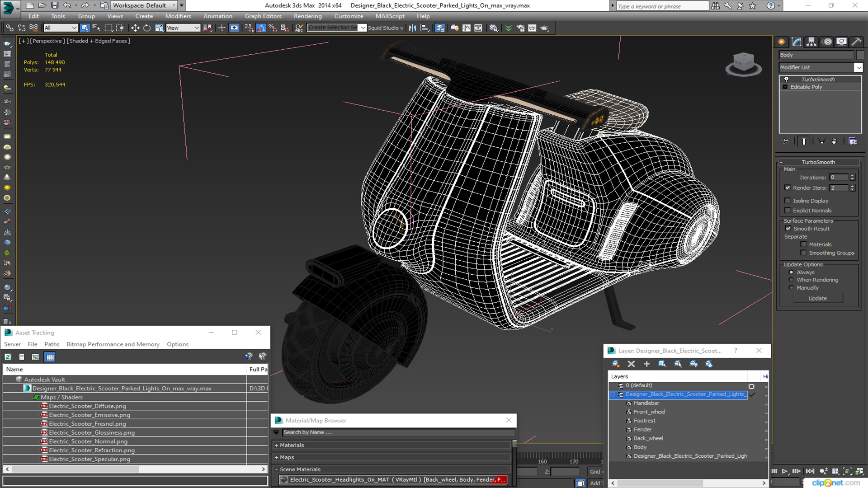The image size is (868, 488).
Task: Click the Iterations value field
Action: (839, 177)
